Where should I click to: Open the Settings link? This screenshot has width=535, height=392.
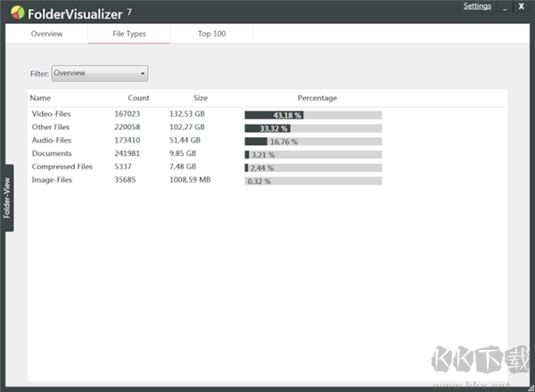click(477, 6)
